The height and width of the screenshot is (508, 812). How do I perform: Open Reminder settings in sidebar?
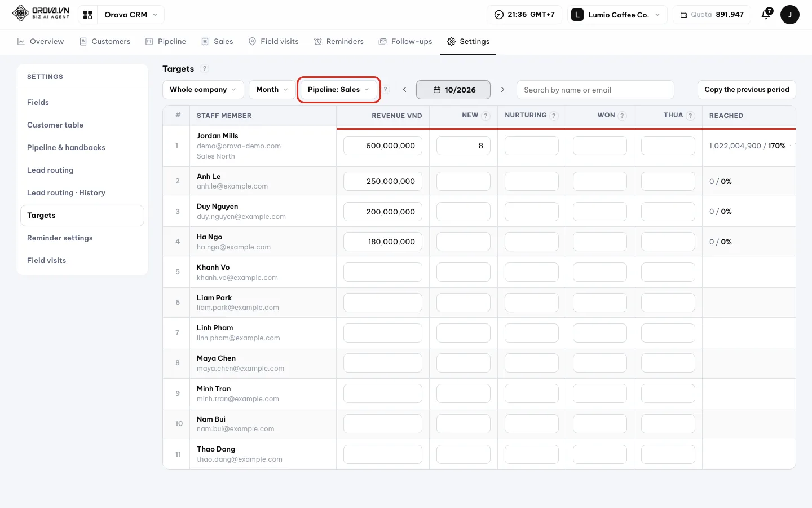[82, 238]
